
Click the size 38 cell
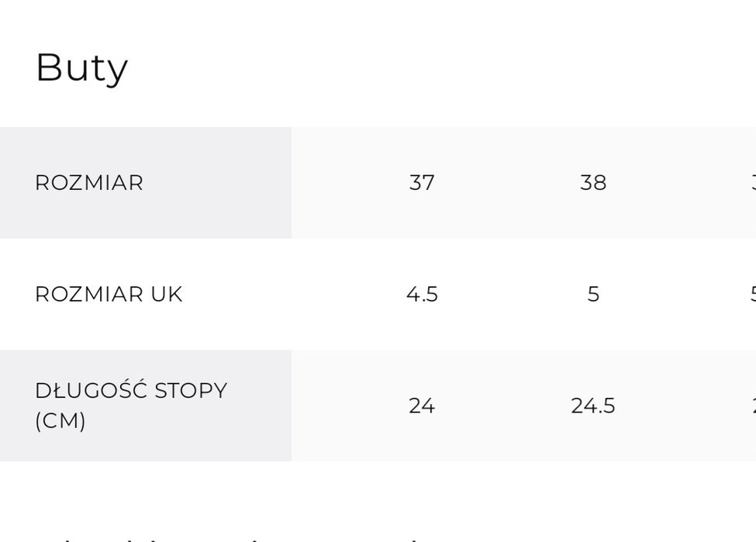tap(593, 183)
